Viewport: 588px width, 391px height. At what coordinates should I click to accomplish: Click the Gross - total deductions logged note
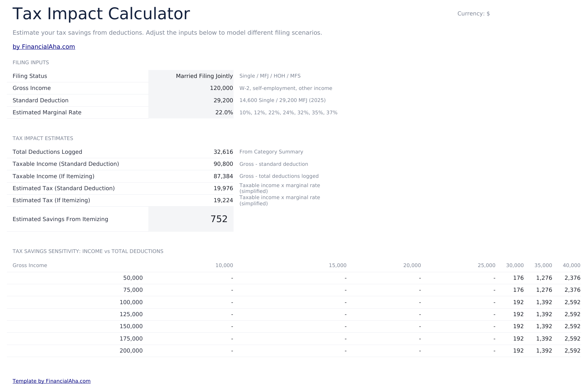(279, 176)
